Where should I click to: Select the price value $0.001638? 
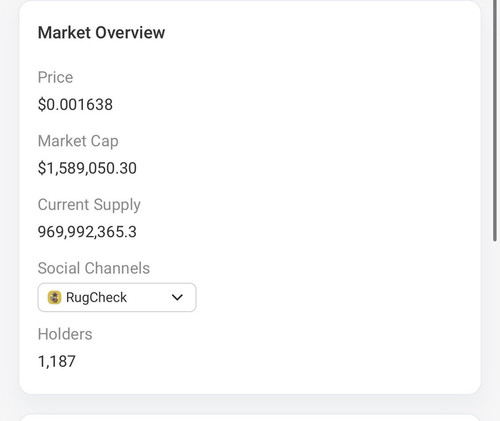click(x=75, y=104)
